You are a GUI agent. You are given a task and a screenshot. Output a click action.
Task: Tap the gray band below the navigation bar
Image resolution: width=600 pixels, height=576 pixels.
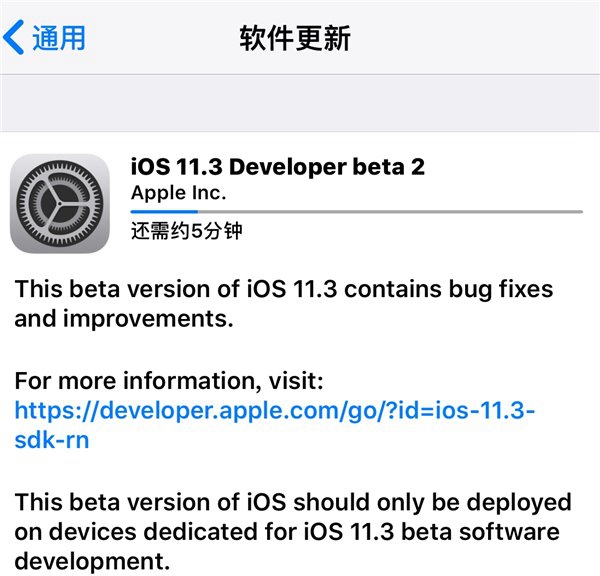300,102
